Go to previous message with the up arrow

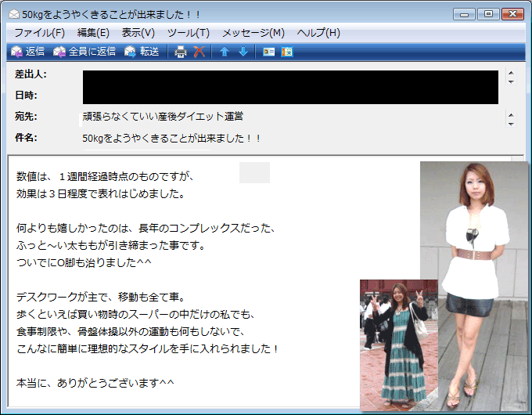pos(225,52)
